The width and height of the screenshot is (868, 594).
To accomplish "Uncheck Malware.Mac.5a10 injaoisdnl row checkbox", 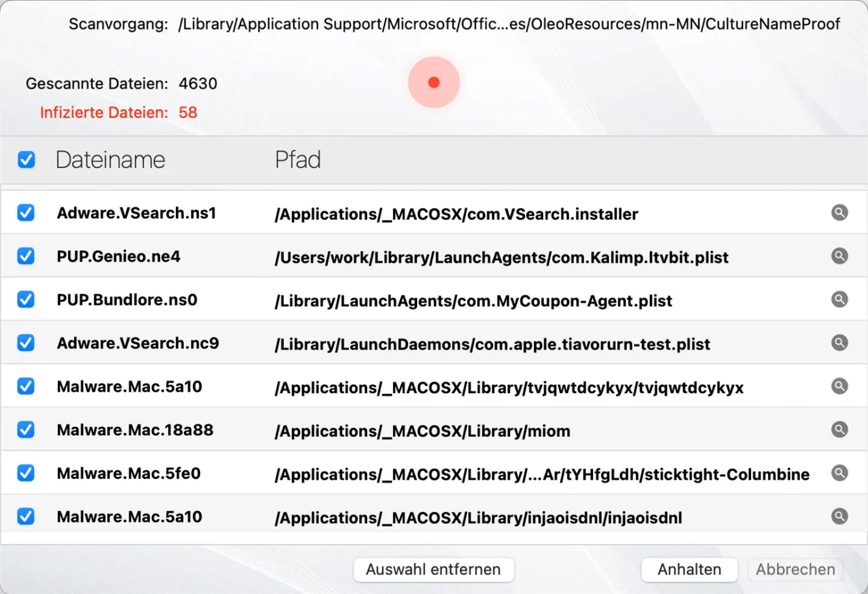I will (26, 516).
